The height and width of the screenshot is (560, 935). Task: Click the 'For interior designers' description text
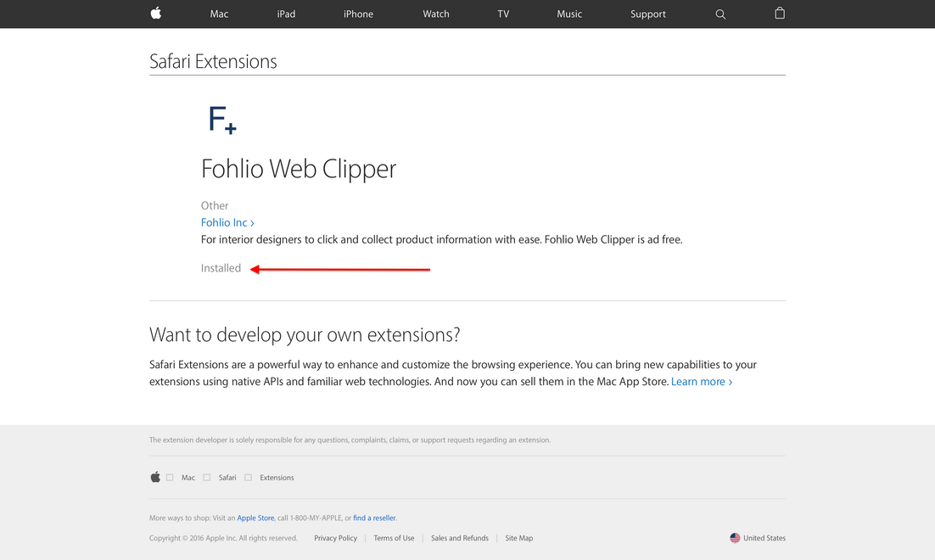(442, 240)
